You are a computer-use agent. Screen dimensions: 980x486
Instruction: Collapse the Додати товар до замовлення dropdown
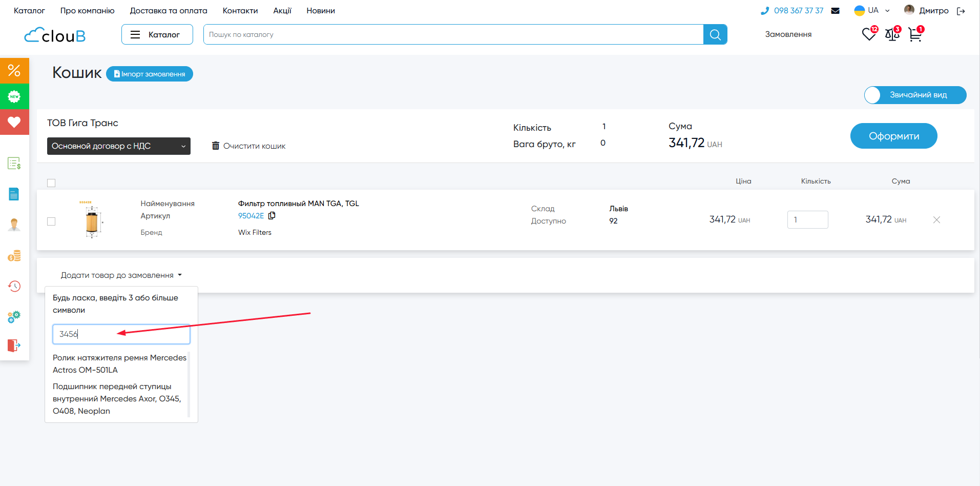pos(121,275)
